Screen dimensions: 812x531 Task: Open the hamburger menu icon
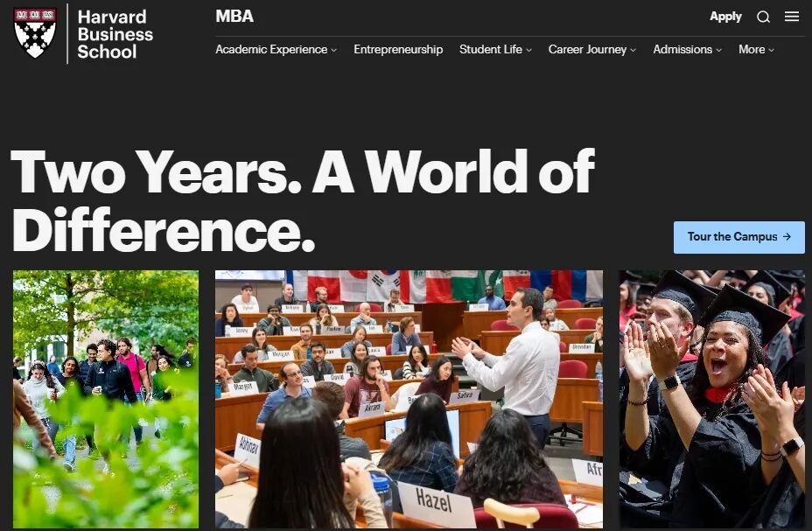coord(792,17)
